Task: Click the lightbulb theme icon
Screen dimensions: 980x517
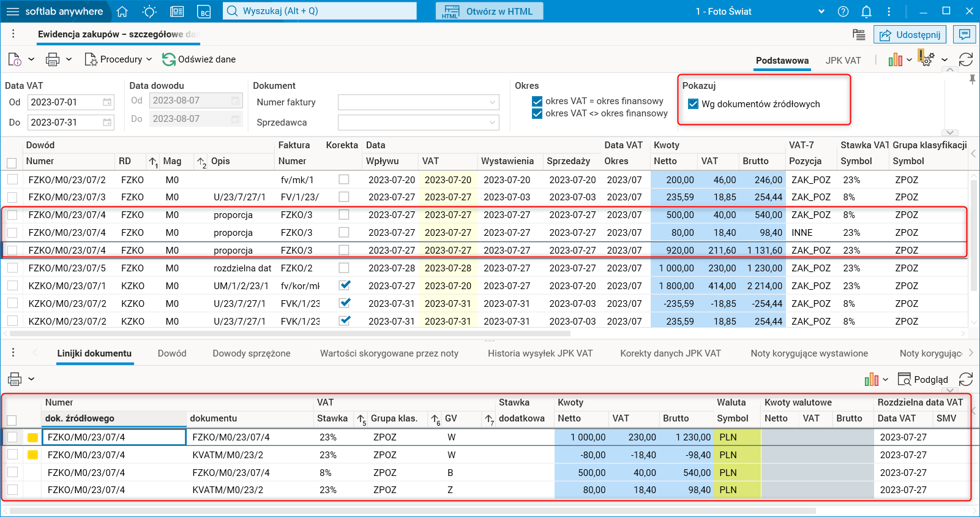Action: click(x=149, y=11)
